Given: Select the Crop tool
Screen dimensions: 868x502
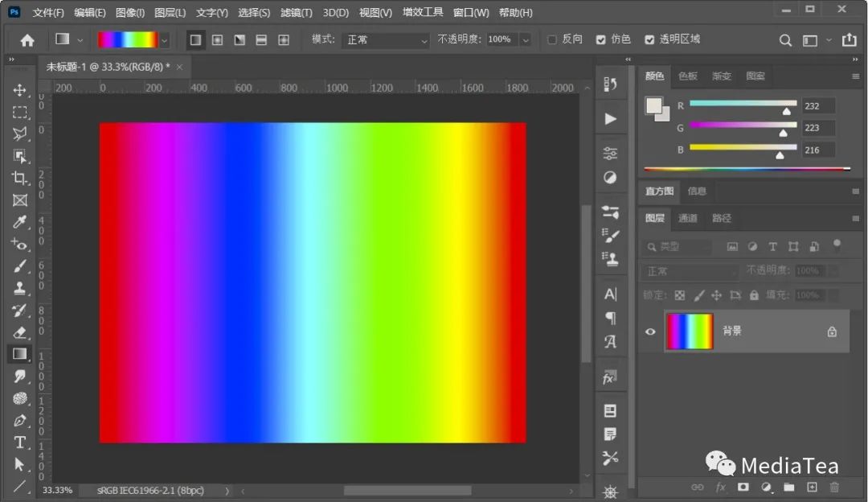Looking at the screenshot, I should tap(20, 178).
